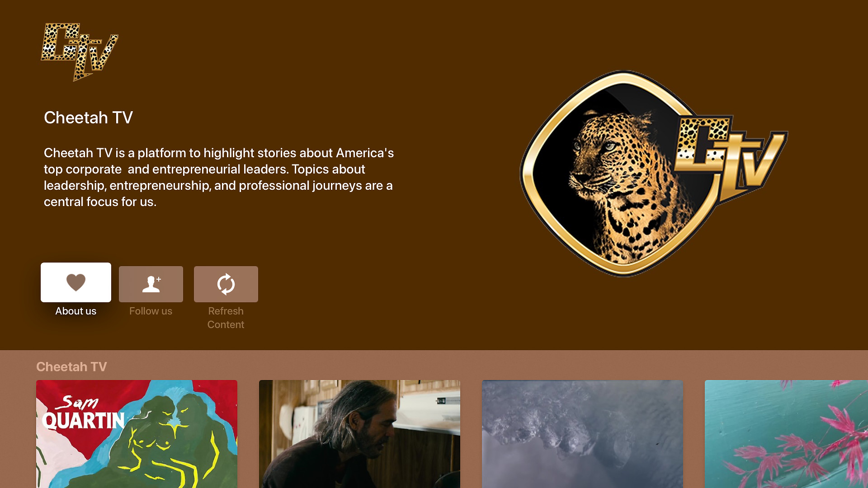This screenshot has height=488, width=868.
Task: Click the small cheetah-print CTV logo
Action: 80,52
